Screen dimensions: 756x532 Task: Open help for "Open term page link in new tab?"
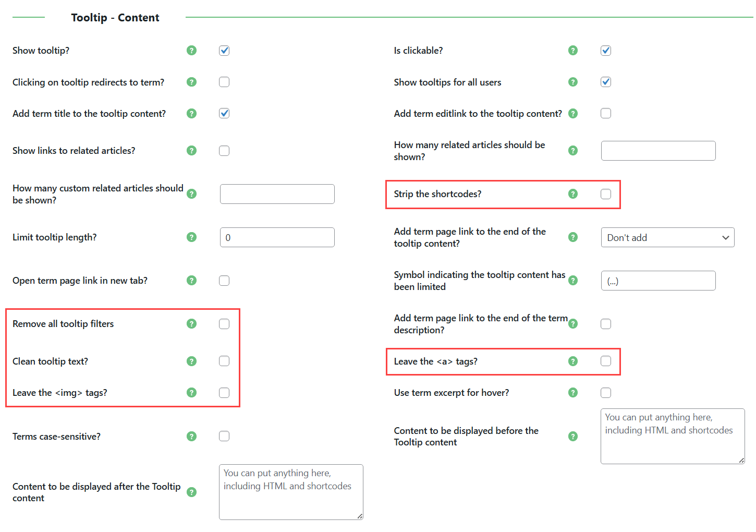(191, 280)
